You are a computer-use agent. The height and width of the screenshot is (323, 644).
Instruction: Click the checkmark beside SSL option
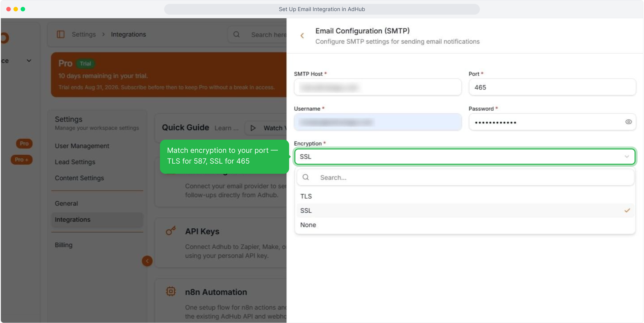[627, 211]
